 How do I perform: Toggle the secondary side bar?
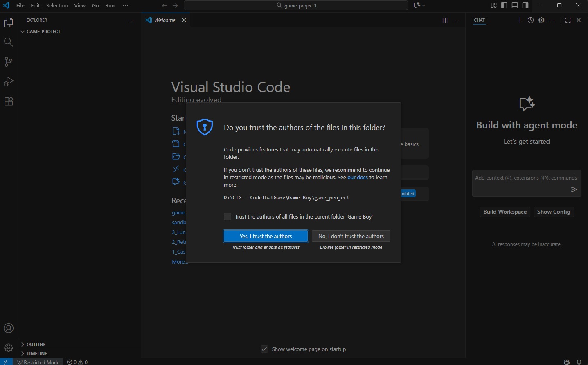click(x=525, y=6)
